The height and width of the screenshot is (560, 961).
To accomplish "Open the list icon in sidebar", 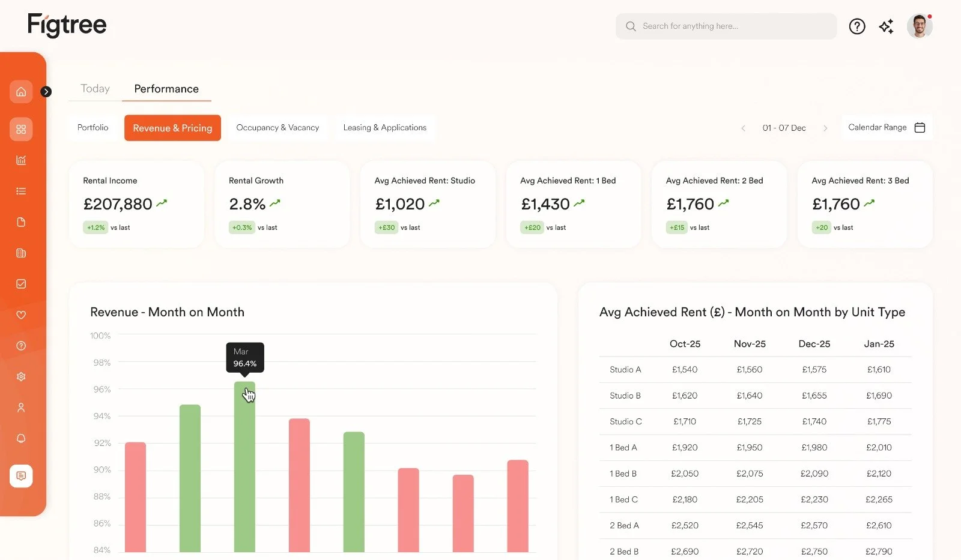I will (x=21, y=191).
